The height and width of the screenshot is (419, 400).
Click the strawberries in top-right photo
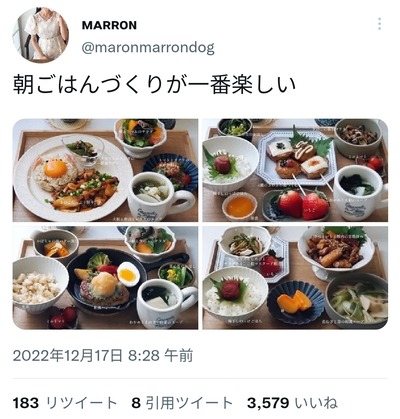[303, 204]
